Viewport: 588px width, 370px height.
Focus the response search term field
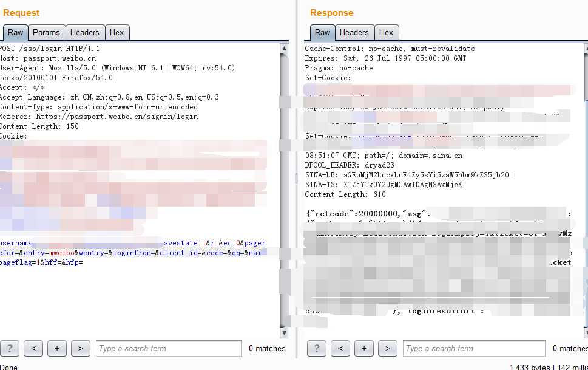coord(474,349)
